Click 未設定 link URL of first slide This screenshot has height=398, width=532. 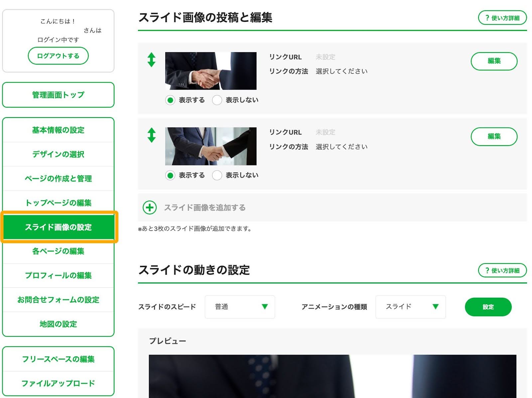coord(326,57)
